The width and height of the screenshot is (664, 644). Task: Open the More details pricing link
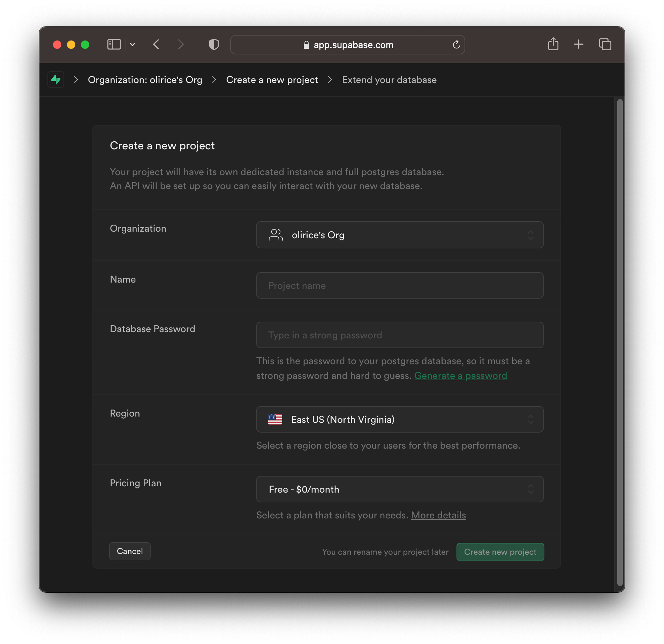click(x=438, y=515)
